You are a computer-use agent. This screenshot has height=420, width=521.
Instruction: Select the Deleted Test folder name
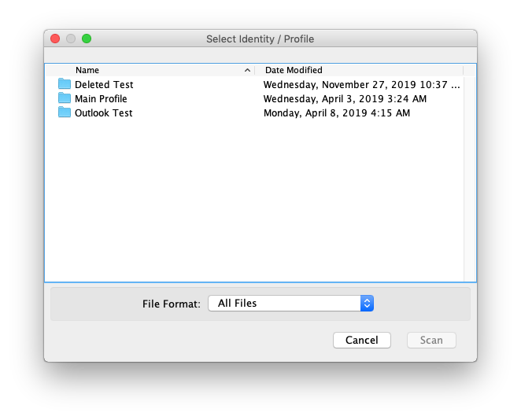point(104,85)
